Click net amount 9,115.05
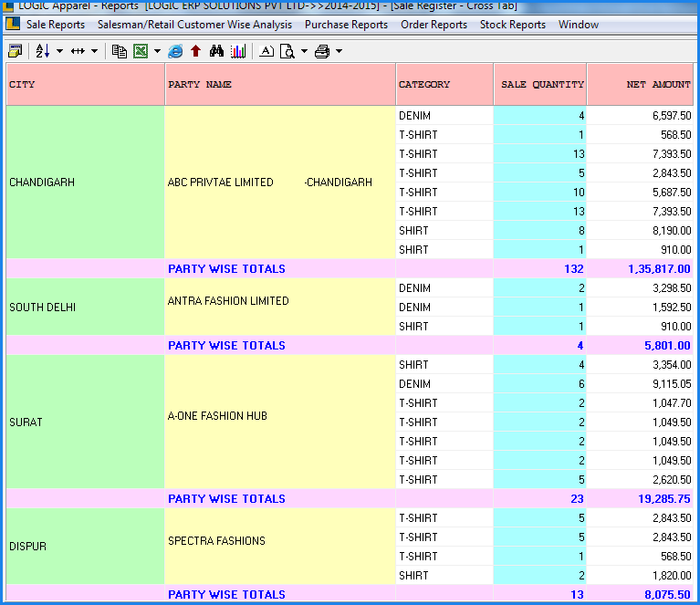 point(640,384)
